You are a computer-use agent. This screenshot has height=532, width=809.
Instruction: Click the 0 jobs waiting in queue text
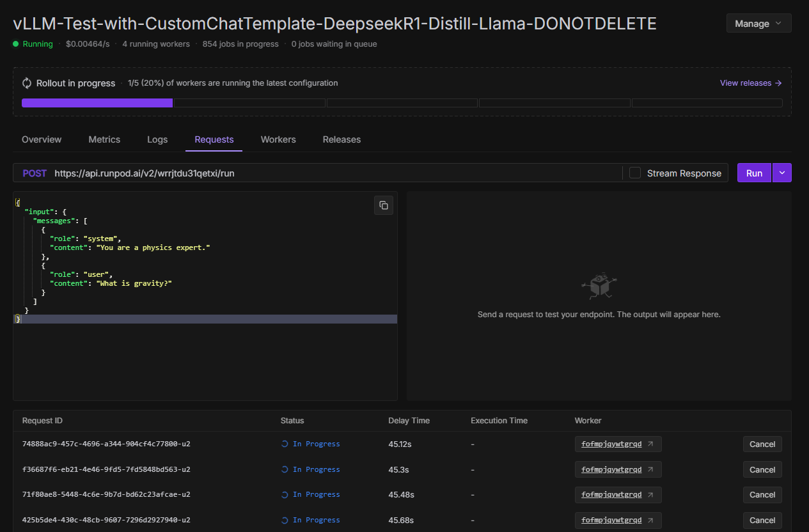pos(334,44)
